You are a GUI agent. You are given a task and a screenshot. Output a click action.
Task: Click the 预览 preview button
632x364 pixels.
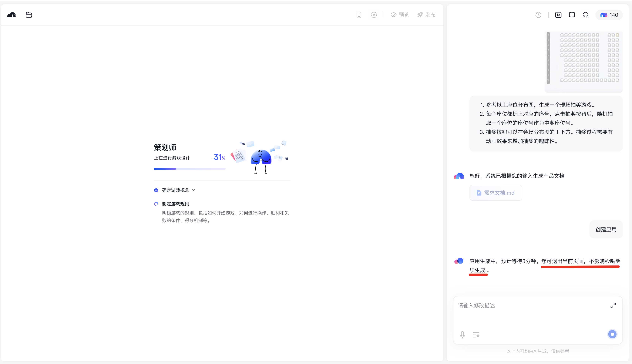coord(400,15)
